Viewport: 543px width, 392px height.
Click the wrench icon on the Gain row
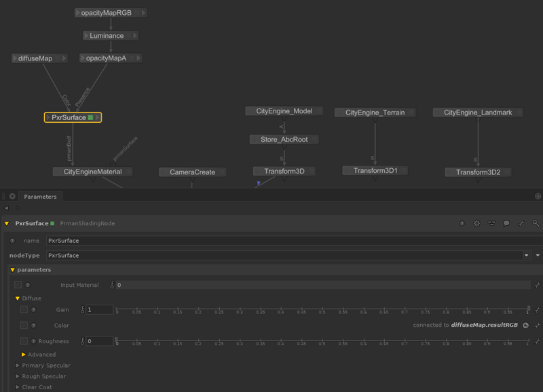pos(536,309)
